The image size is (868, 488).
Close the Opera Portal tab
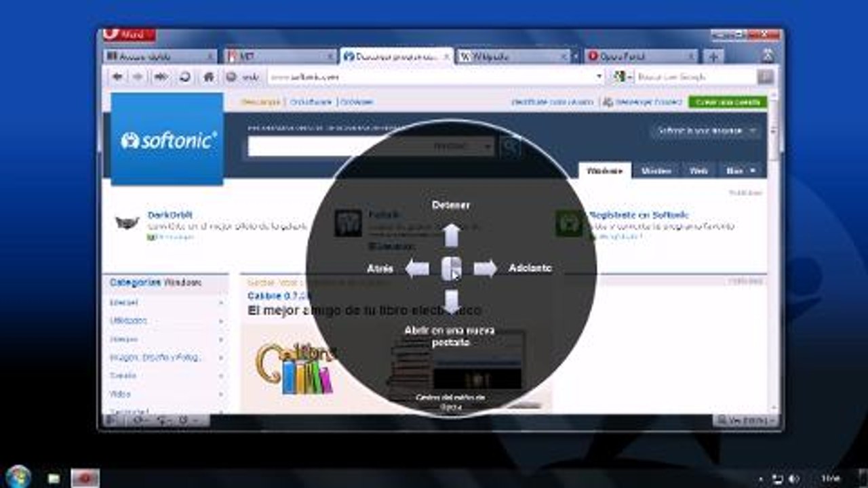pos(690,57)
